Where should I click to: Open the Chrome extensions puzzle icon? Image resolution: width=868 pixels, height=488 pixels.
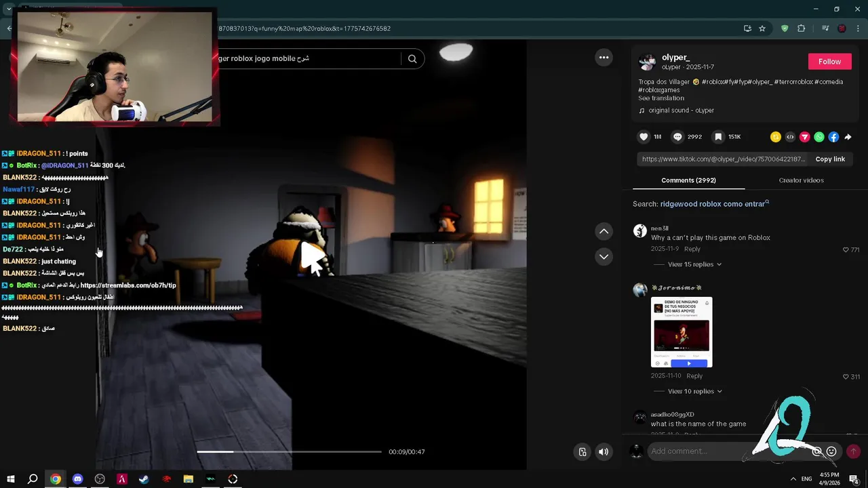pos(801,28)
